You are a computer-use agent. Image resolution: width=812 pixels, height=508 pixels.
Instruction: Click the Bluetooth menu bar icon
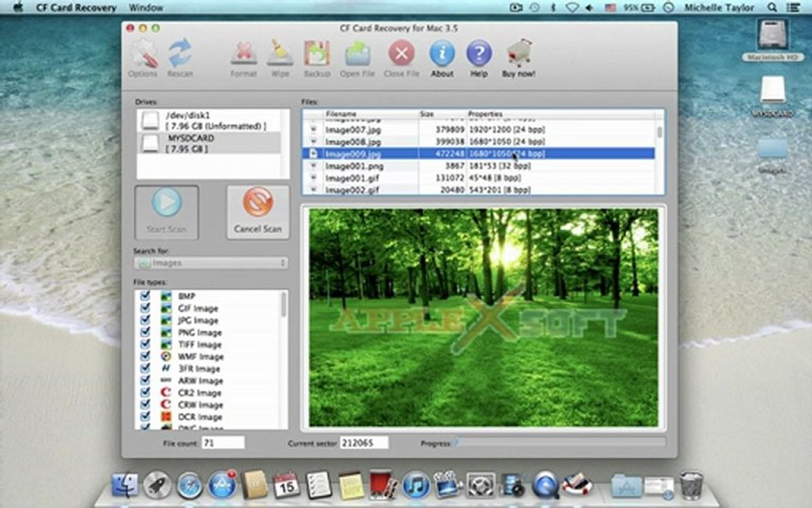click(553, 7)
